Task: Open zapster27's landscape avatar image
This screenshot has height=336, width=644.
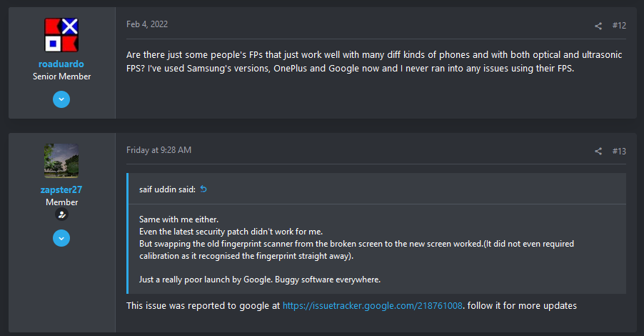Action: click(61, 161)
